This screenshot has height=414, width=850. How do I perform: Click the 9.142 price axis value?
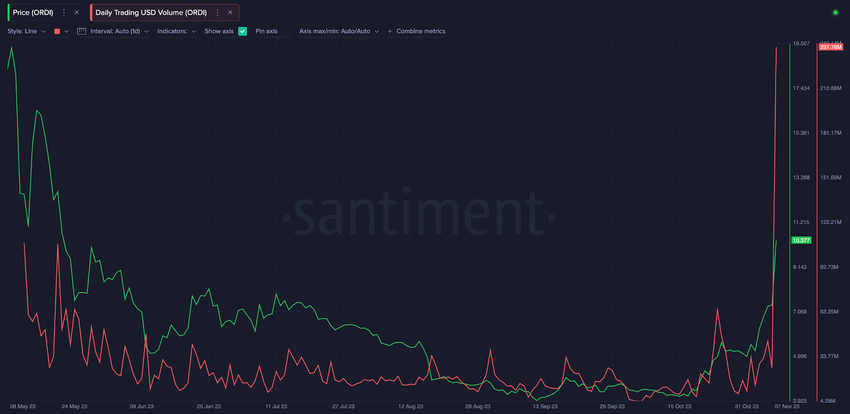[x=801, y=267]
